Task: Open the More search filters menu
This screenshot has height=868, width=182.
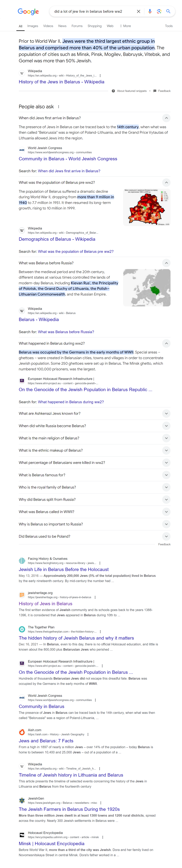Action: pyautogui.click(x=125, y=26)
